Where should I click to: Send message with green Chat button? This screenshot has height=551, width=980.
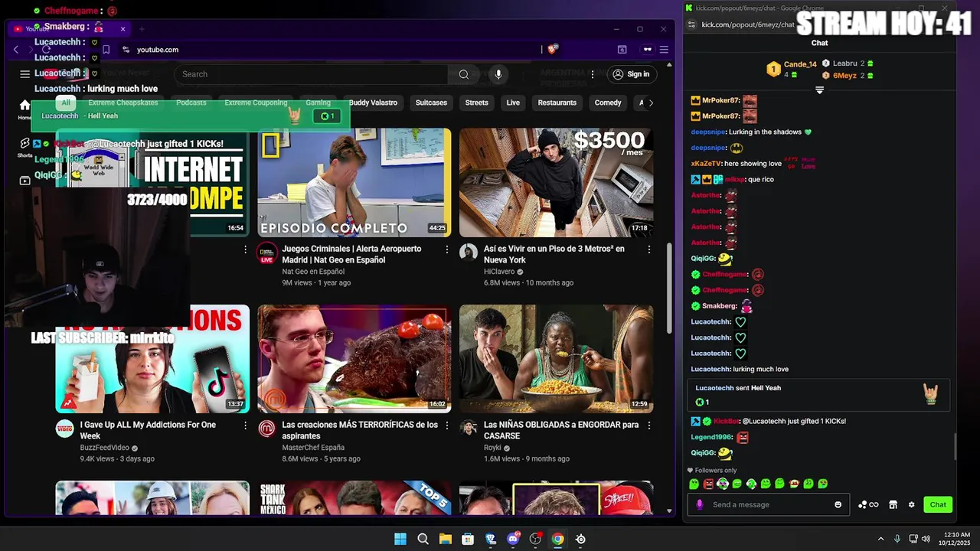coord(938,504)
